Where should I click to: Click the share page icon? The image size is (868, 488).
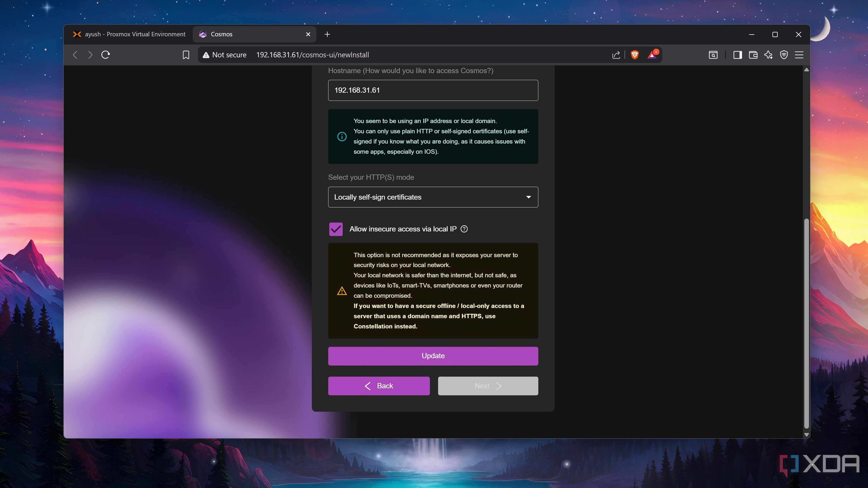[616, 55]
